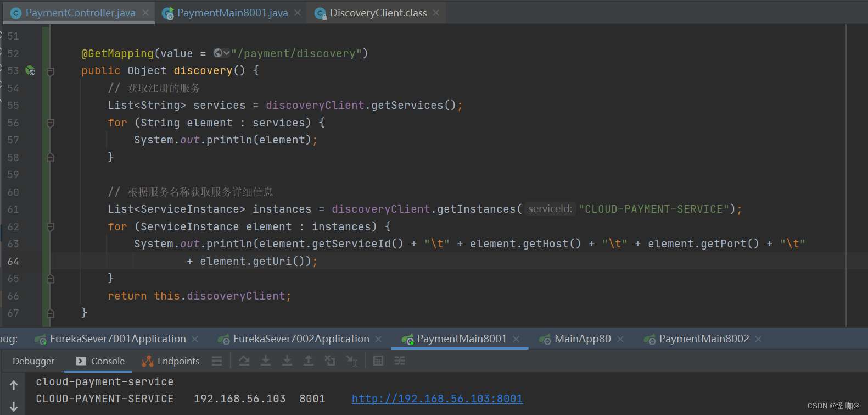Screen dimensions: 868x415
Task: Click line number 64 in gutter
Action: click(x=13, y=261)
